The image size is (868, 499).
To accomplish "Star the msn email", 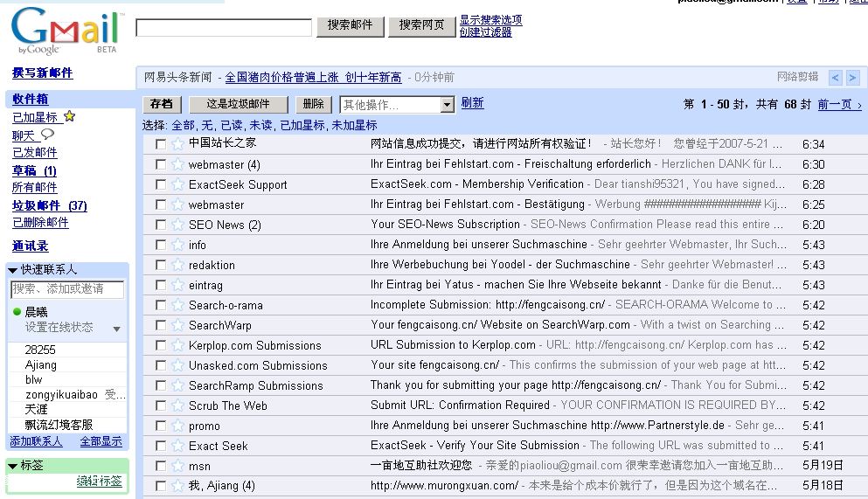I will tap(177, 466).
